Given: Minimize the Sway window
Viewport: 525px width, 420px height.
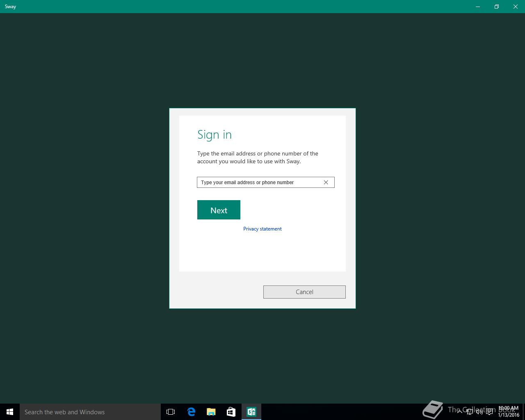Looking at the screenshot, I should 478,7.
